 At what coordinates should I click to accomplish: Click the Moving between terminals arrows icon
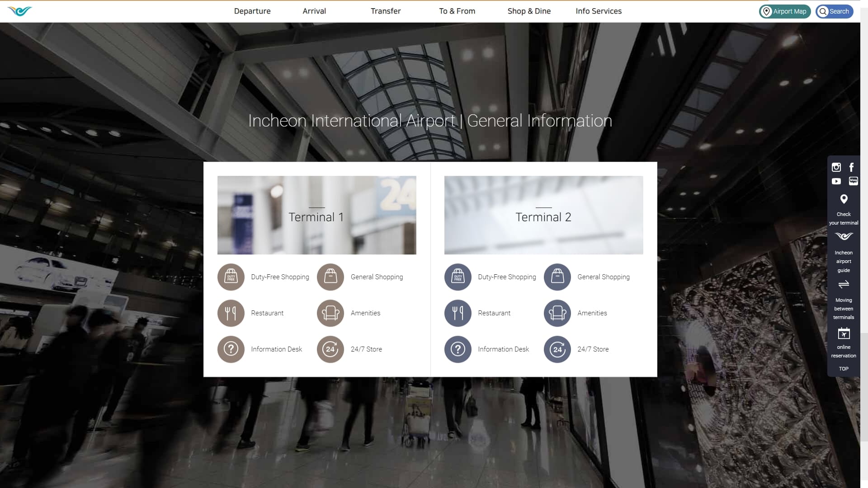(x=844, y=284)
